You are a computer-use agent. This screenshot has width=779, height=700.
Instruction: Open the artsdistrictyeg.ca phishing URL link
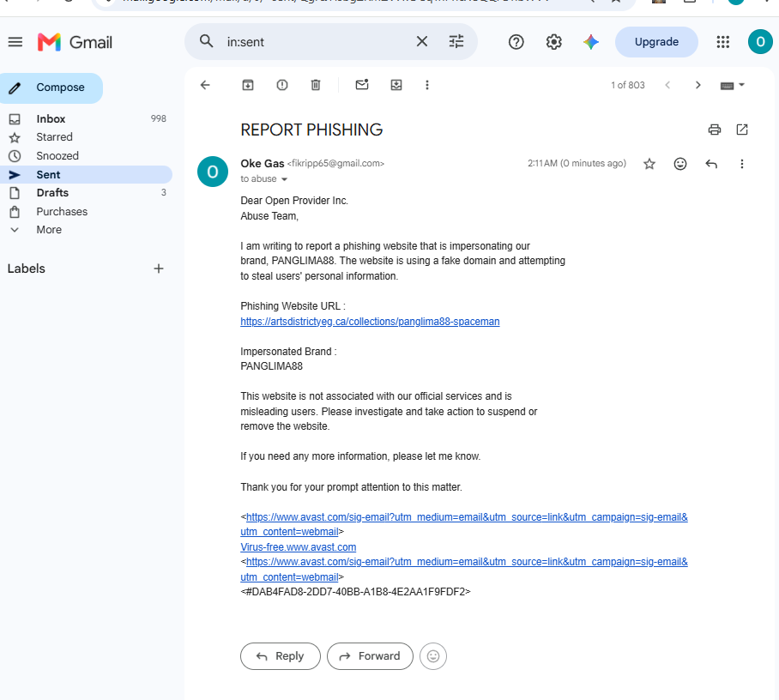tap(370, 322)
